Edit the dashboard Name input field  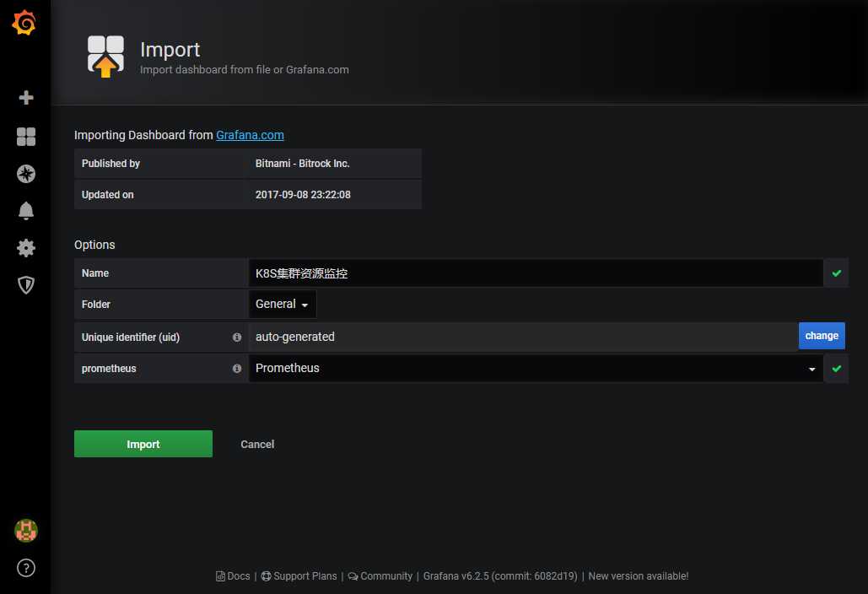536,273
